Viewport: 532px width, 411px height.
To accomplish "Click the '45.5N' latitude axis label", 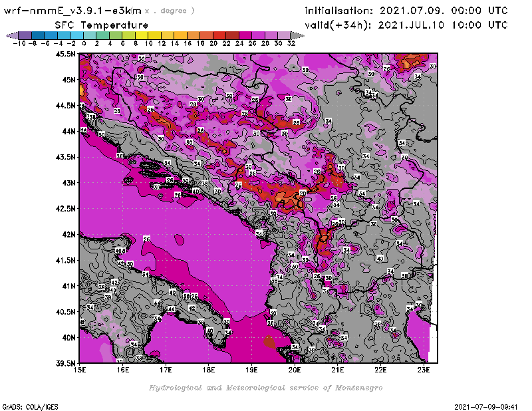I will [x=65, y=54].
